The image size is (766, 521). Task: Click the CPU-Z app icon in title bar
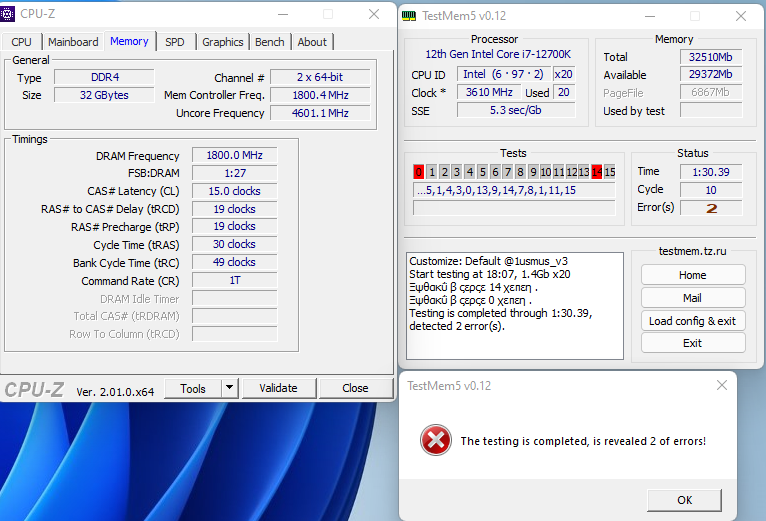coord(7,14)
